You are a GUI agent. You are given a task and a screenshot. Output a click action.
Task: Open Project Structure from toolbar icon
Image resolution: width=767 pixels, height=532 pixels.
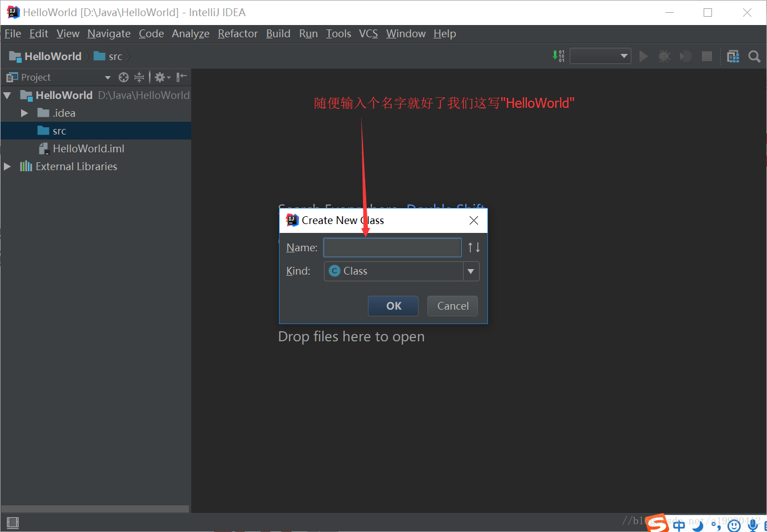pyautogui.click(x=733, y=56)
